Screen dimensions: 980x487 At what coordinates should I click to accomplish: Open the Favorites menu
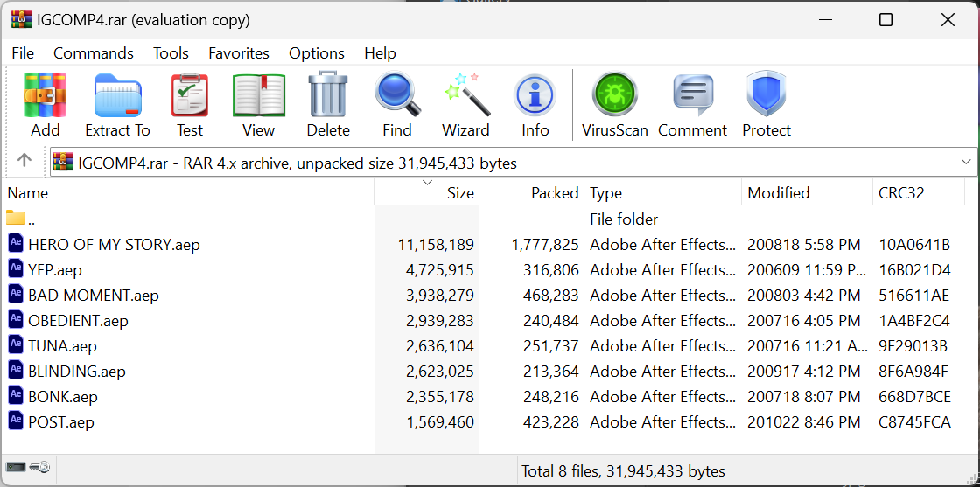(238, 53)
